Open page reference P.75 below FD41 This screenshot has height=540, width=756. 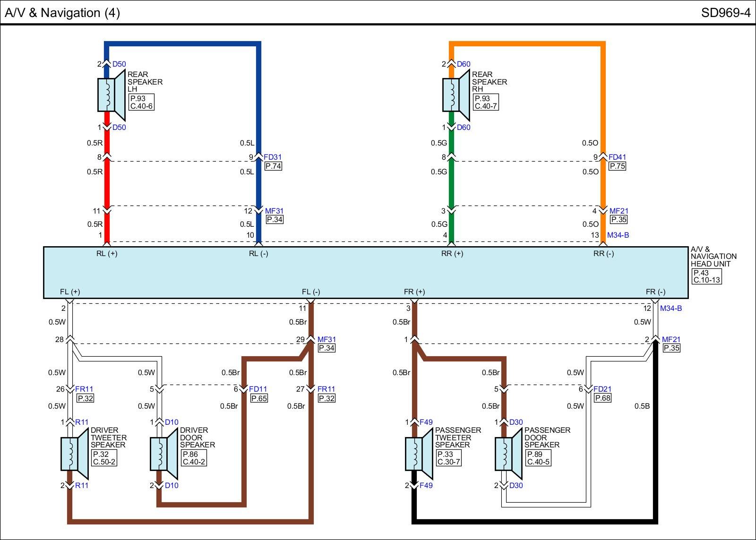pos(618,166)
